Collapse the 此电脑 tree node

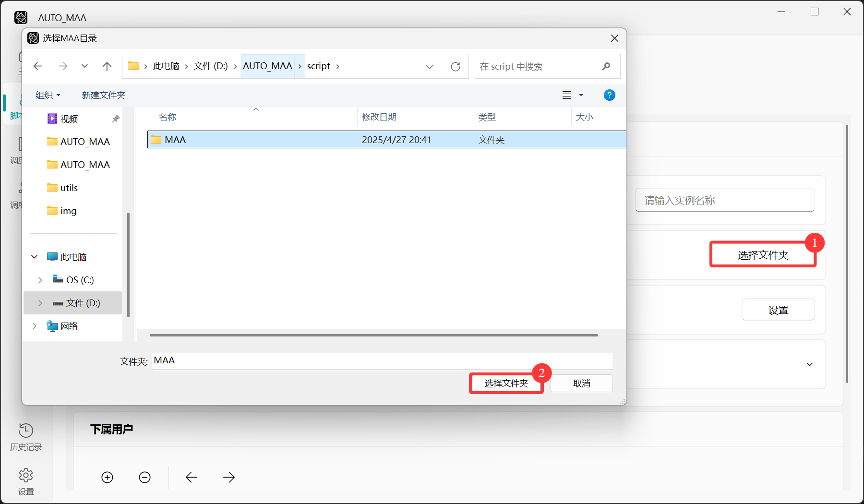[35, 257]
